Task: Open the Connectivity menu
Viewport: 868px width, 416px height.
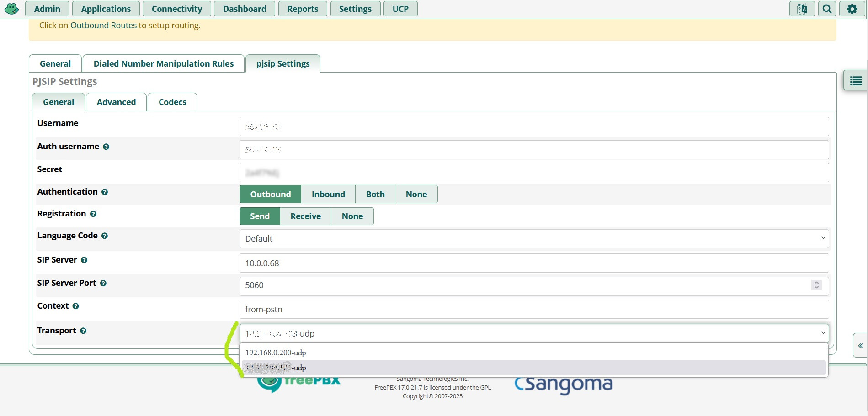Action: (x=176, y=9)
